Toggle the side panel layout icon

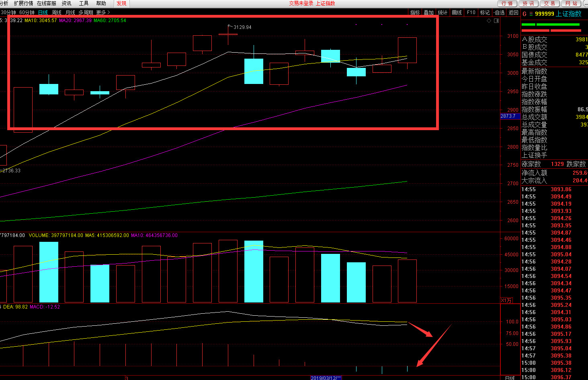point(496,20)
